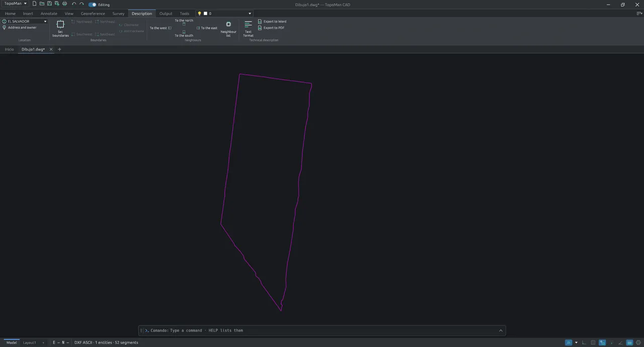Open the Text format tool
644x347 pixels.
(248, 29)
